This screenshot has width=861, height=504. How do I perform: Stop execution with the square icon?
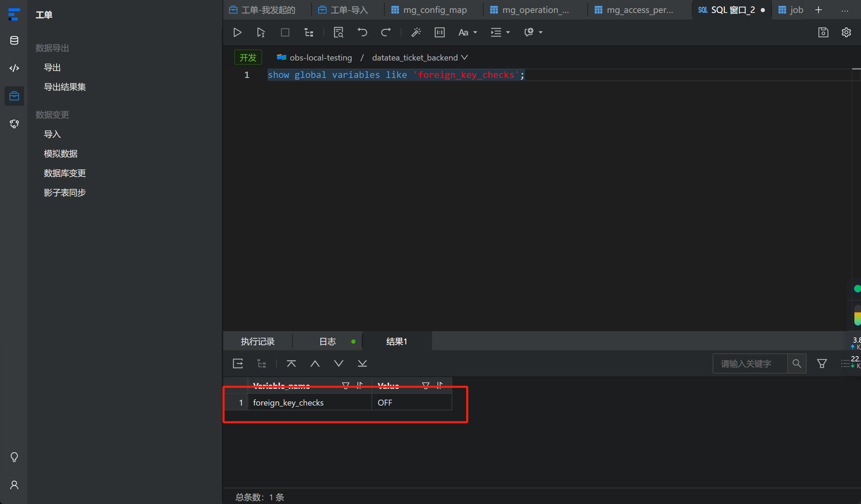click(285, 32)
